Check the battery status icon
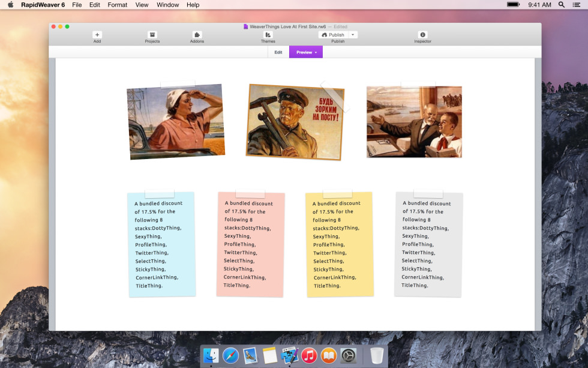 (x=513, y=4)
